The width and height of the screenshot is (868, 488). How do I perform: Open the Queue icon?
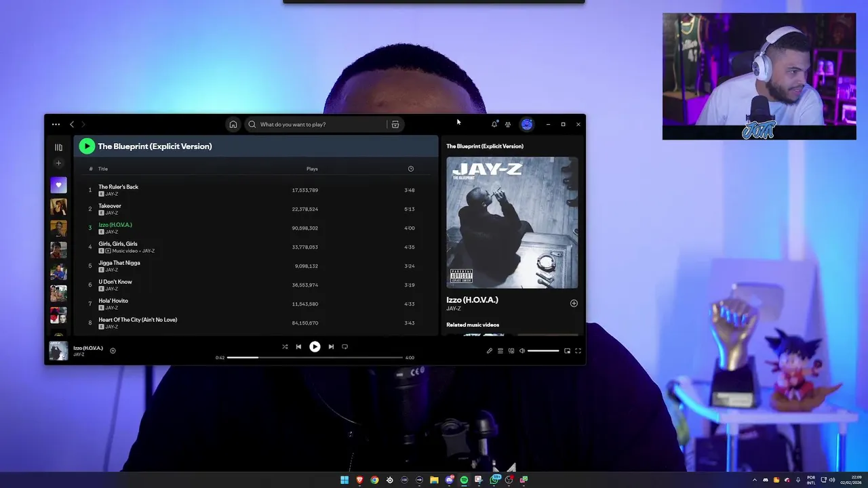point(500,351)
